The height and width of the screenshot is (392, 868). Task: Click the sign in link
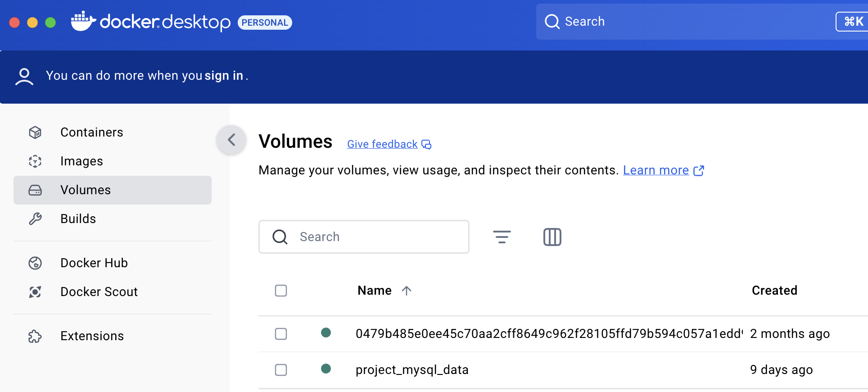click(224, 76)
